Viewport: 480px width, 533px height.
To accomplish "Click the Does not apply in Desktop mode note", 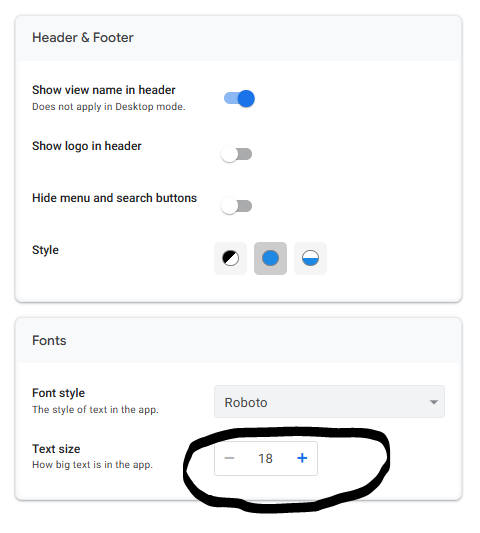I will tap(109, 107).
